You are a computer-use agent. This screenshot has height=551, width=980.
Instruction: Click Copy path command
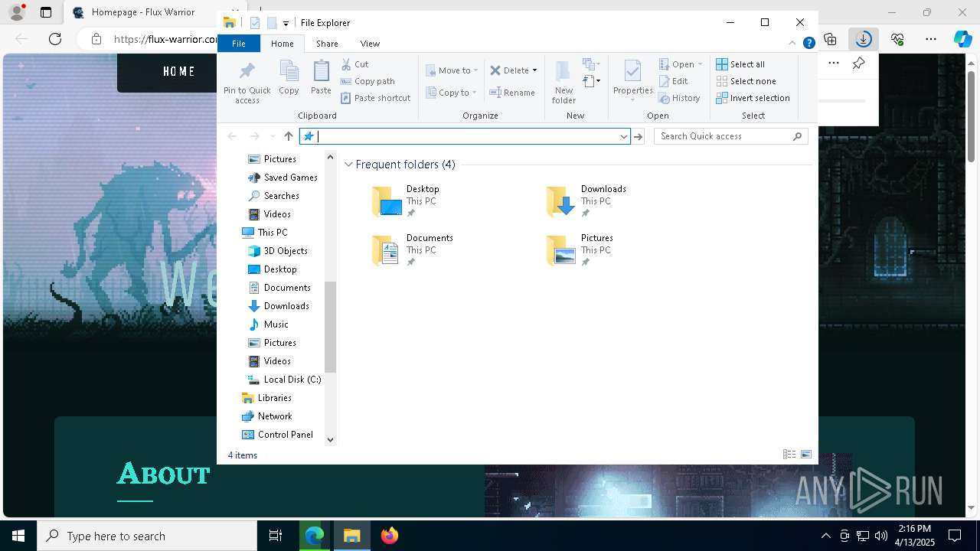point(367,81)
